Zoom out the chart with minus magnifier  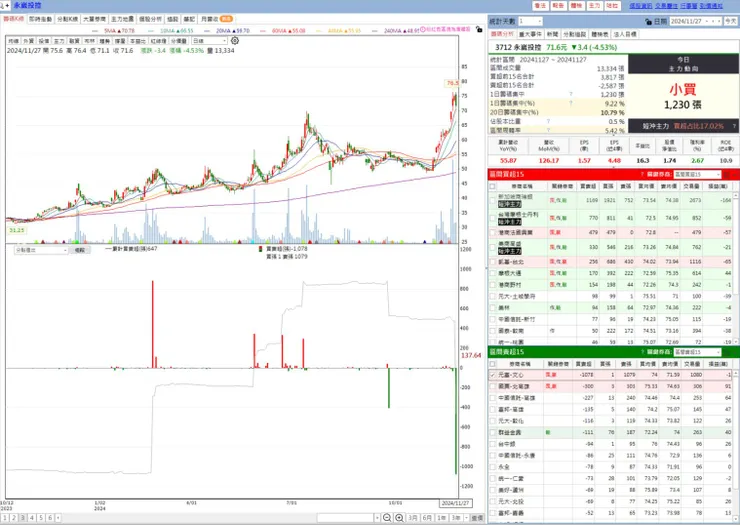click(x=387, y=518)
